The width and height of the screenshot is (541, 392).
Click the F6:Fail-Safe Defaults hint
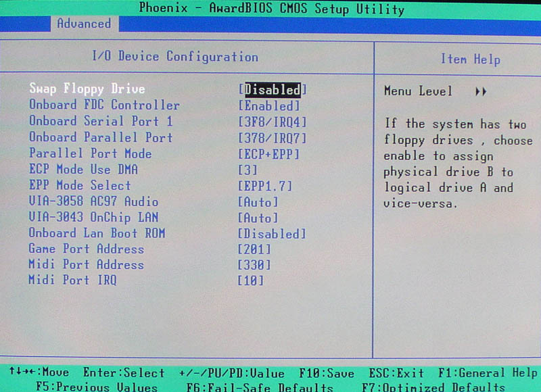[260, 387]
